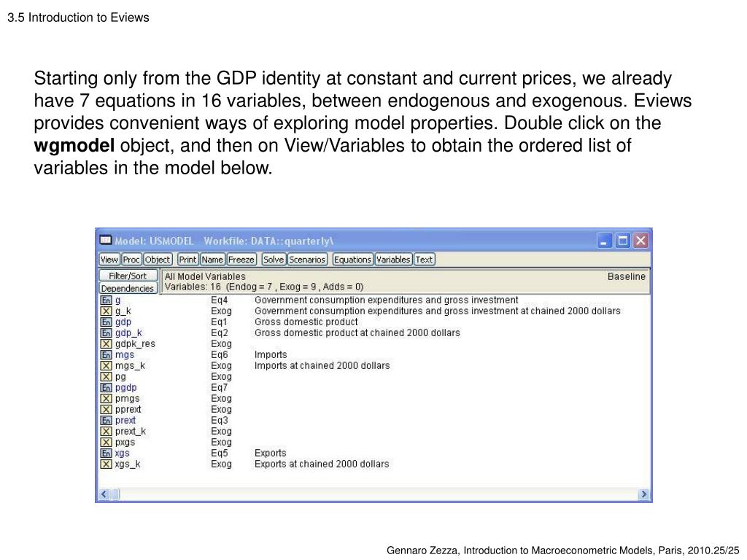Select the xgs_k variable name
This screenshot has height=560, width=747.
click(x=128, y=464)
